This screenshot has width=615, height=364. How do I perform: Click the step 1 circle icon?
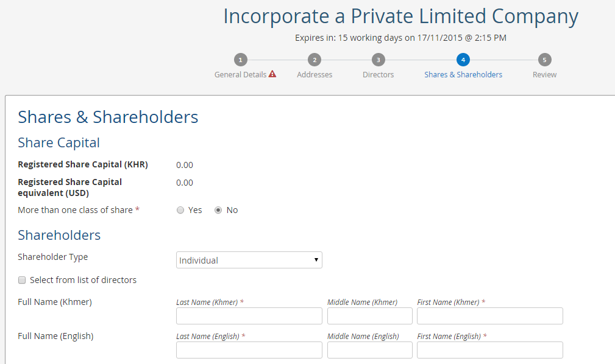point(240,60)
